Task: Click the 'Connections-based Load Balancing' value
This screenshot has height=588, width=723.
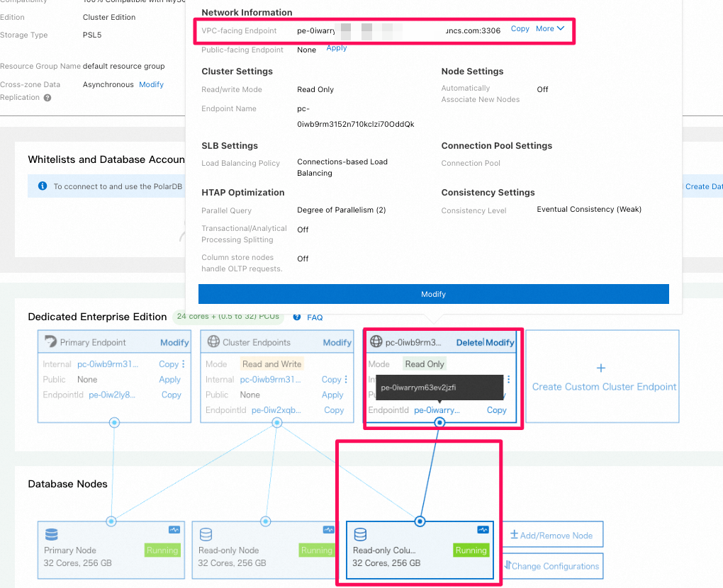Action: tap(342, 167)
